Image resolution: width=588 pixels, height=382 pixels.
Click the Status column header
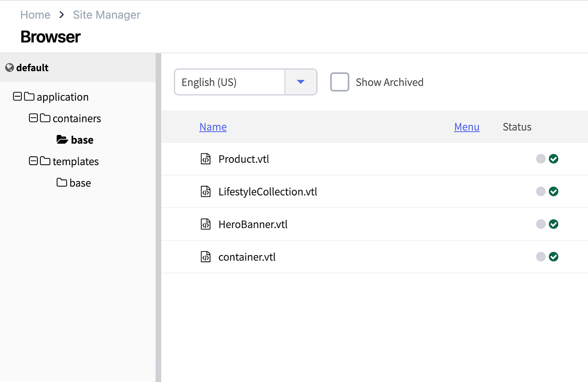[517, 127]
